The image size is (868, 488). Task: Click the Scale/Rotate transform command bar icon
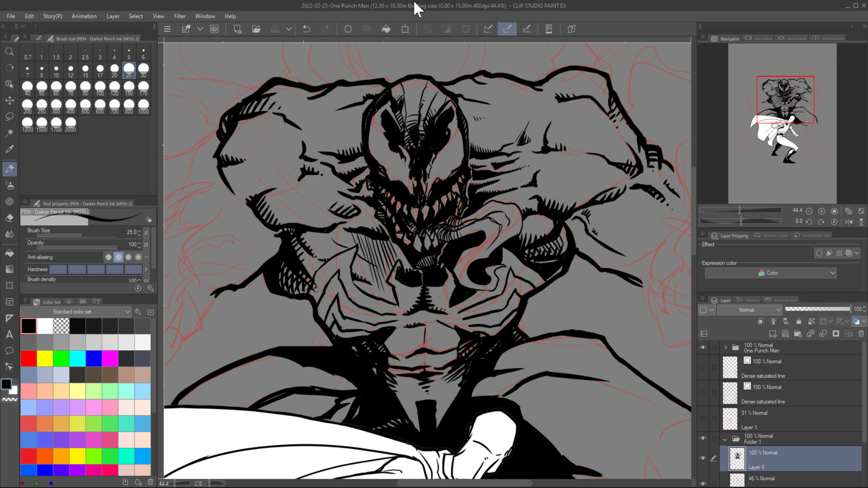[405, 29]
